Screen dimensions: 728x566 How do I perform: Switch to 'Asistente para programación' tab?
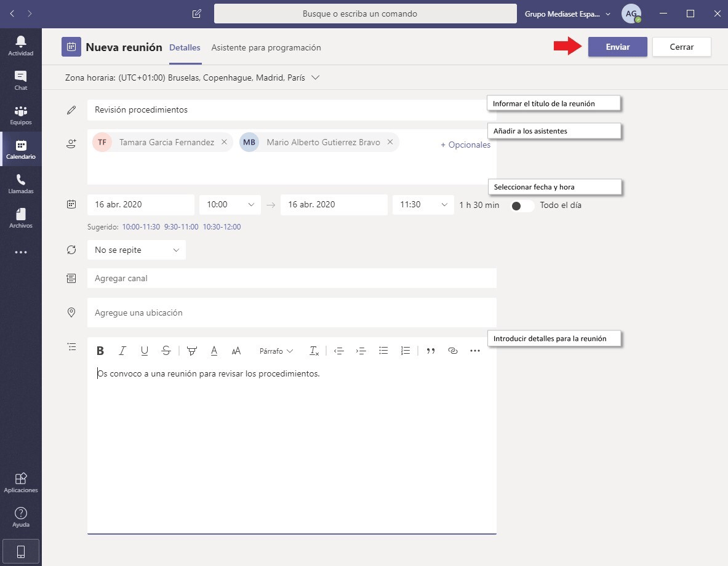[x=266, y=47]
